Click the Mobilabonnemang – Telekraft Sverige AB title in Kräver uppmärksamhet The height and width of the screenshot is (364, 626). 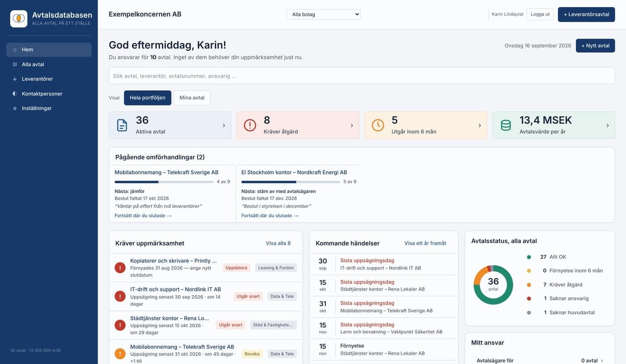coord(182,347)
